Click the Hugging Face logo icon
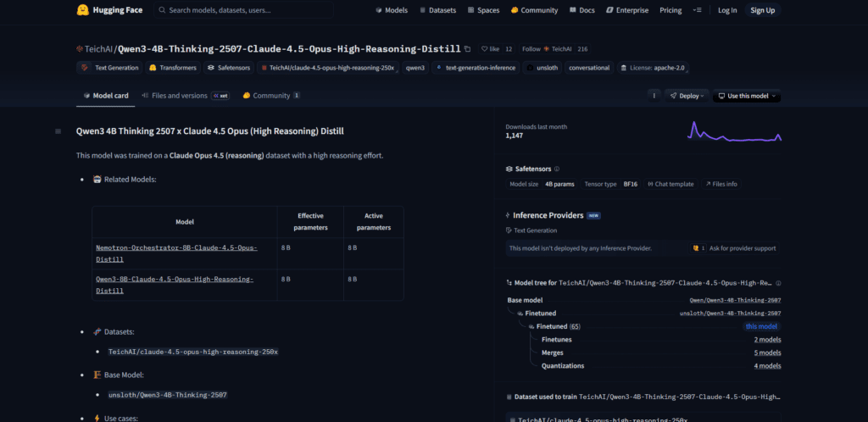This screenshot has width=868, height=422. (83, 10)
